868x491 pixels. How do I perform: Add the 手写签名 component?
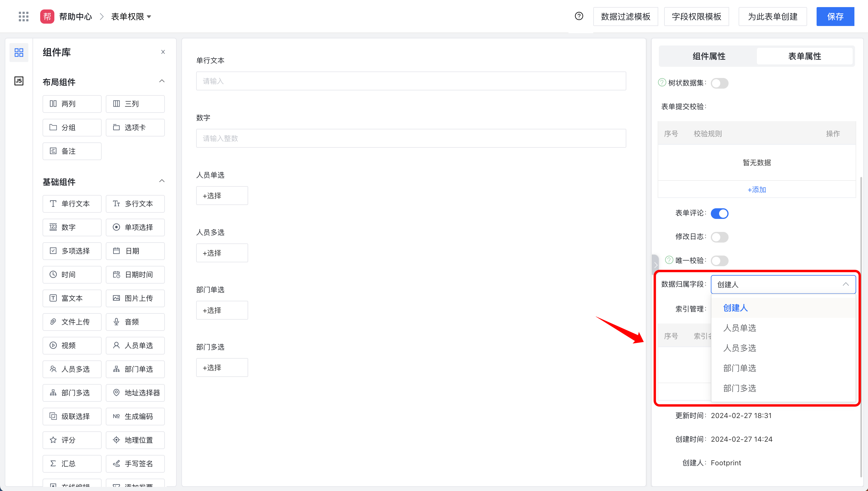(x=135, y=463)
